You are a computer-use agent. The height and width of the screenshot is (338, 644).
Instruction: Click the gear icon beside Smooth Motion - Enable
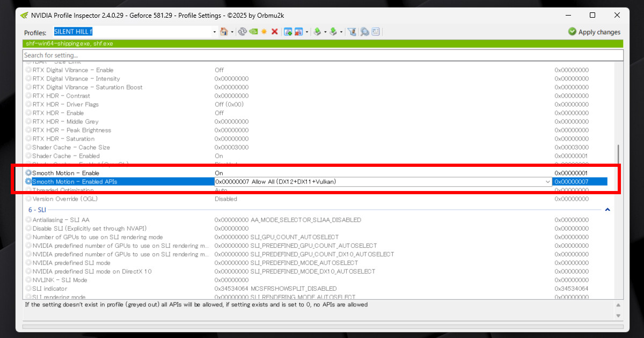coord(28,173)
